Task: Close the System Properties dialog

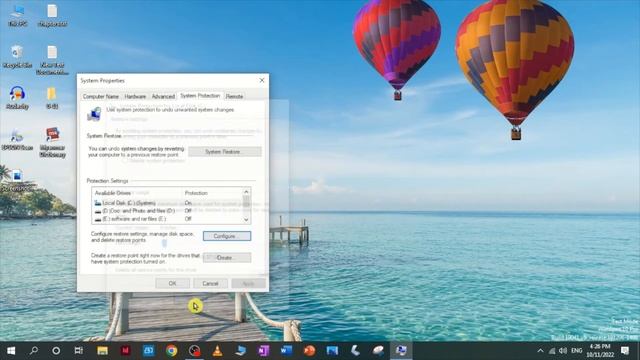Action: coord(262,80)
